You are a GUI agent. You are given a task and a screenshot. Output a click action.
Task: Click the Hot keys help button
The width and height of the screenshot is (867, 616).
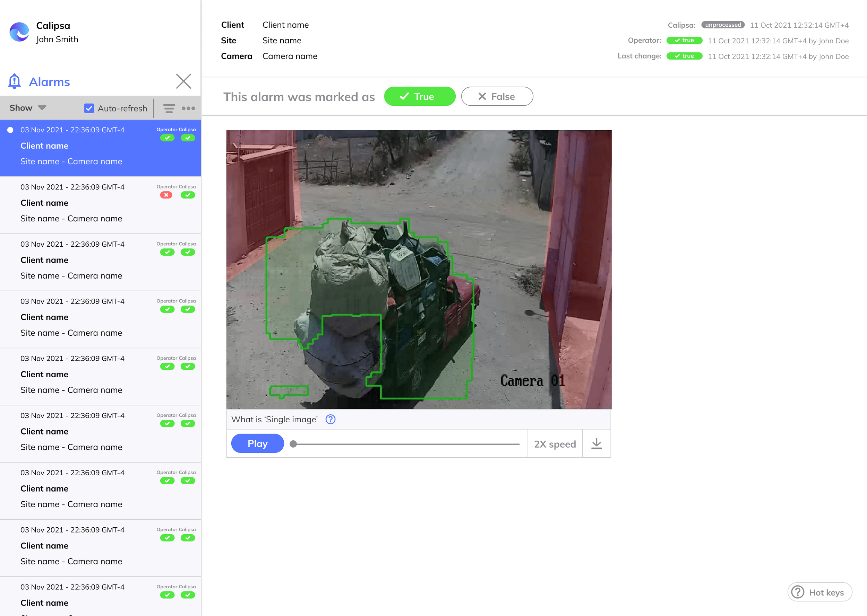819,592
